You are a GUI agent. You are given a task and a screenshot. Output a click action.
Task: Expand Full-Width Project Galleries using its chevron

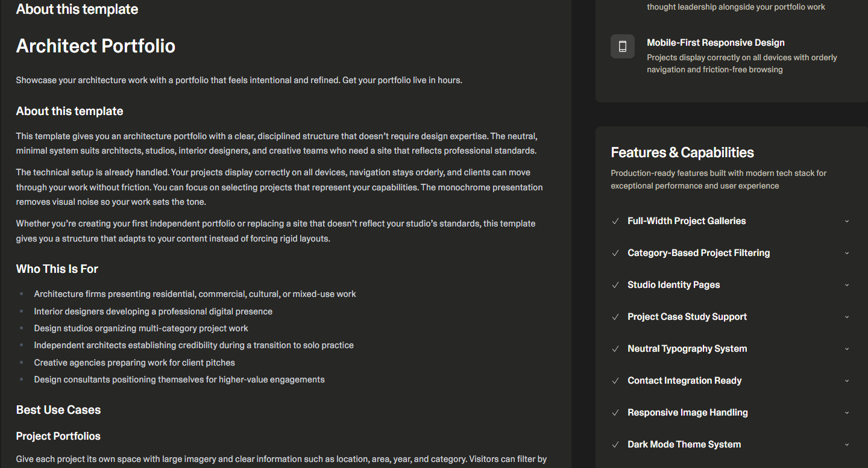(x=846, y=221)
